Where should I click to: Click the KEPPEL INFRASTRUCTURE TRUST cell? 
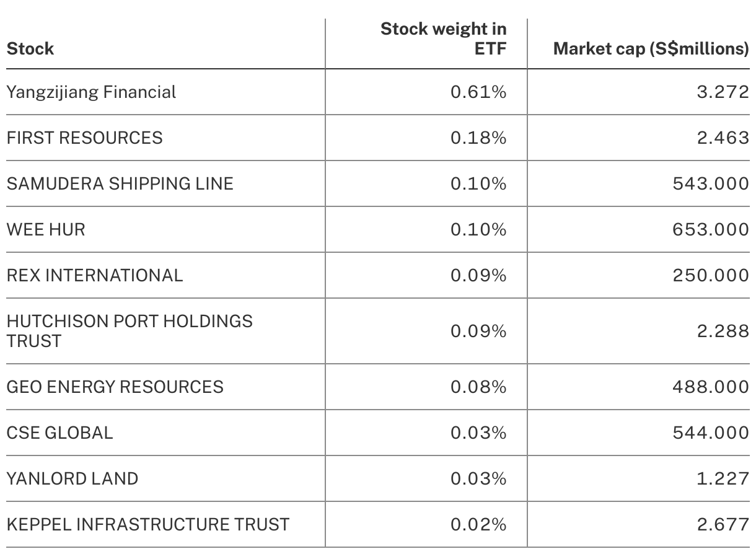click(147, 524)
